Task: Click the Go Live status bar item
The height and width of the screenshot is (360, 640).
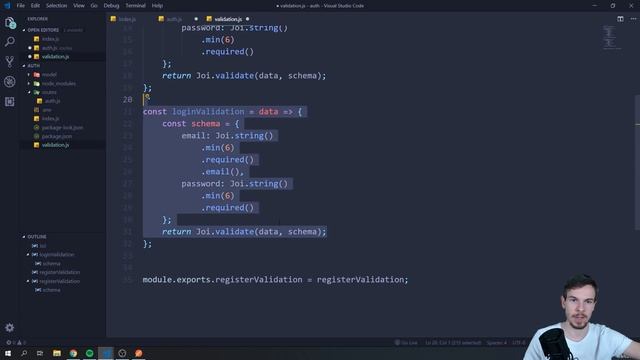Action: tap(406, 342)
